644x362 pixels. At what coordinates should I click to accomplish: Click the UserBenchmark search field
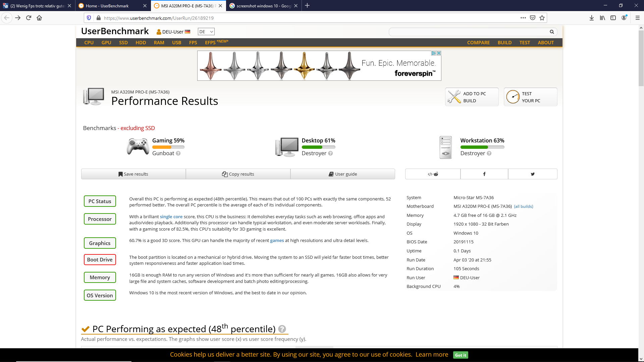click(x=469, y=32)
